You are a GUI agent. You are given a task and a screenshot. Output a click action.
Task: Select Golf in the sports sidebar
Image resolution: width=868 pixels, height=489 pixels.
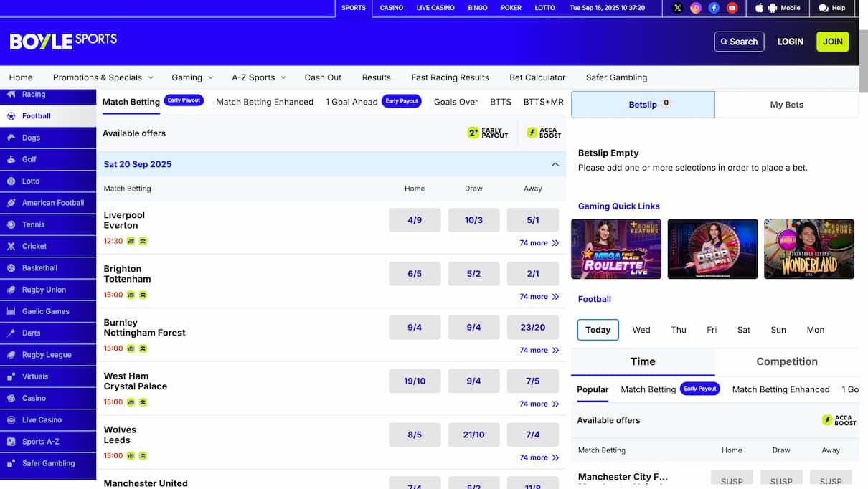[48, 159]
